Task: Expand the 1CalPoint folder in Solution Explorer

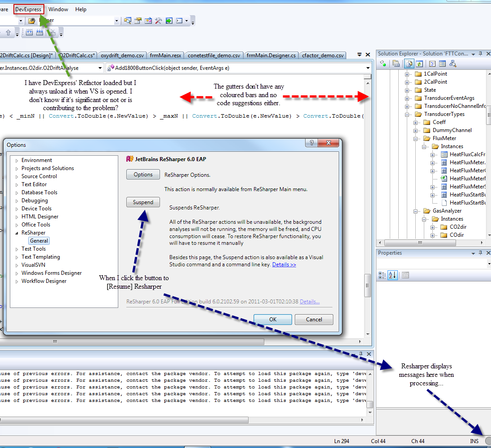Action: (x=407, y=74)
